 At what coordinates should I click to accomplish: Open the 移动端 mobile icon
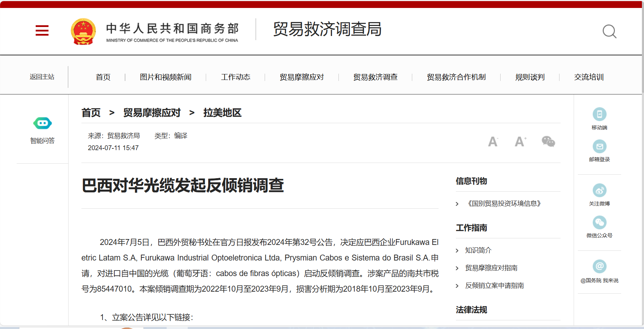pyautogui.click(x=599, y=114)
